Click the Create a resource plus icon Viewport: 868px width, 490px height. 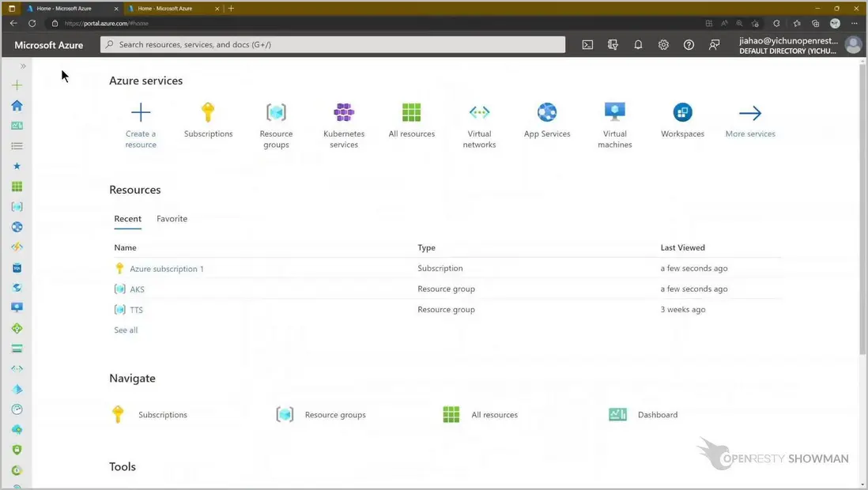click(141, 112)
